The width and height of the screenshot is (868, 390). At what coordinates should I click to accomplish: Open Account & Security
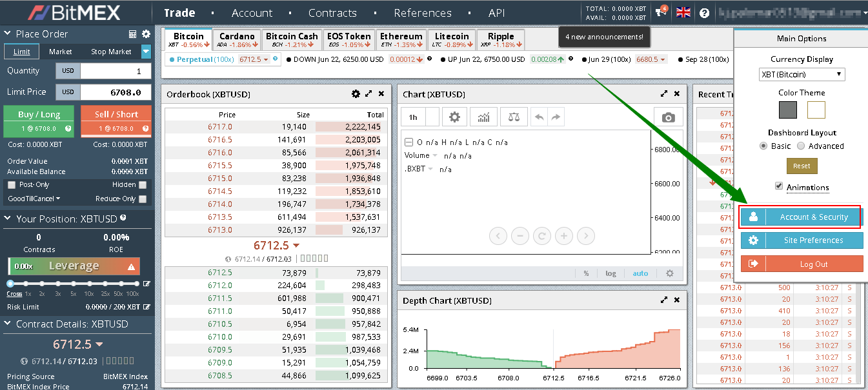click(801, 217)
